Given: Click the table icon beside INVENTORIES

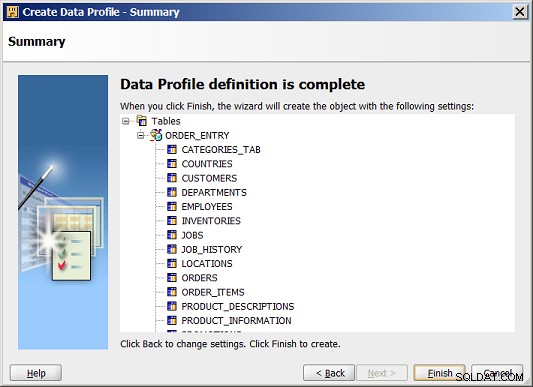Looking at the screenshot, I should pyautogui.click(x=172, y=221).
